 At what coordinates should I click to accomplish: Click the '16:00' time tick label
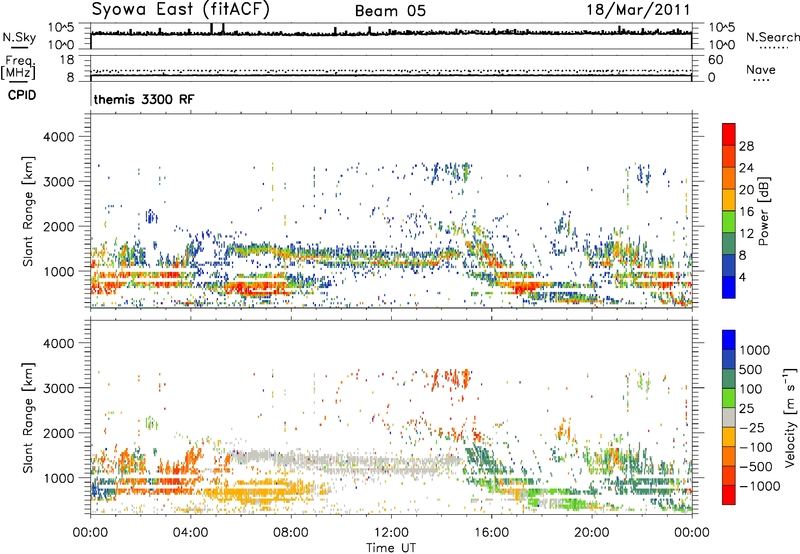491,533
